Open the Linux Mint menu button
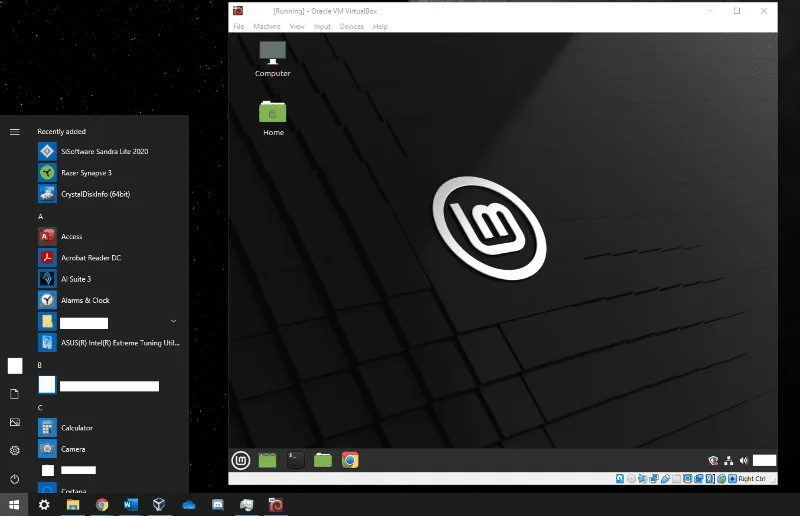Image resolution: width=800 pixels, height=516 pixels. (241, 460)
